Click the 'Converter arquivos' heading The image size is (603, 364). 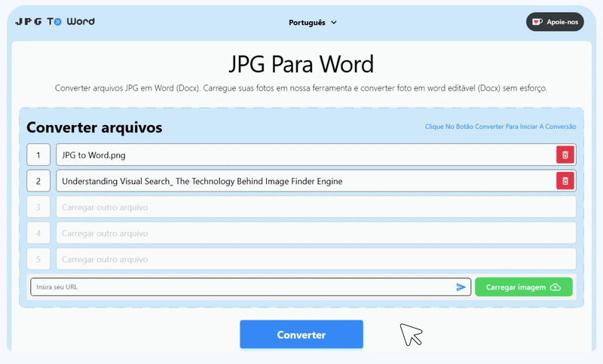click(x=94, y=127)
